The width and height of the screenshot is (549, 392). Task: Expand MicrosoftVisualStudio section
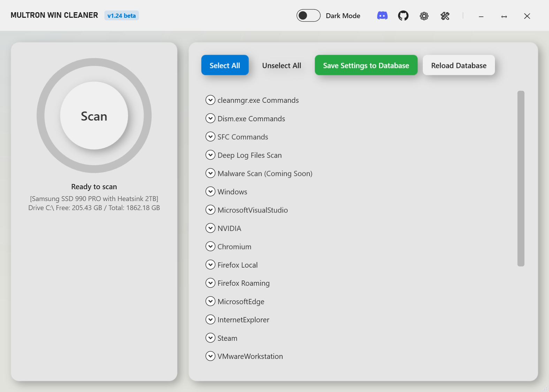(x=210, y=210)
